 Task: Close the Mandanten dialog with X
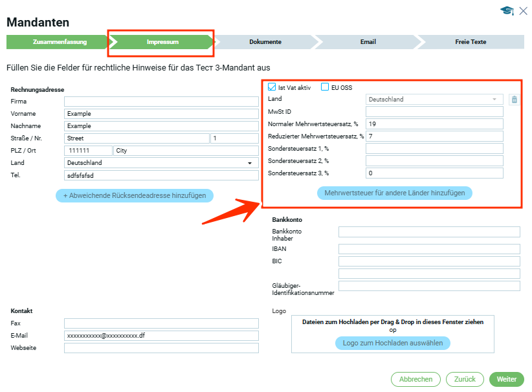524,11
